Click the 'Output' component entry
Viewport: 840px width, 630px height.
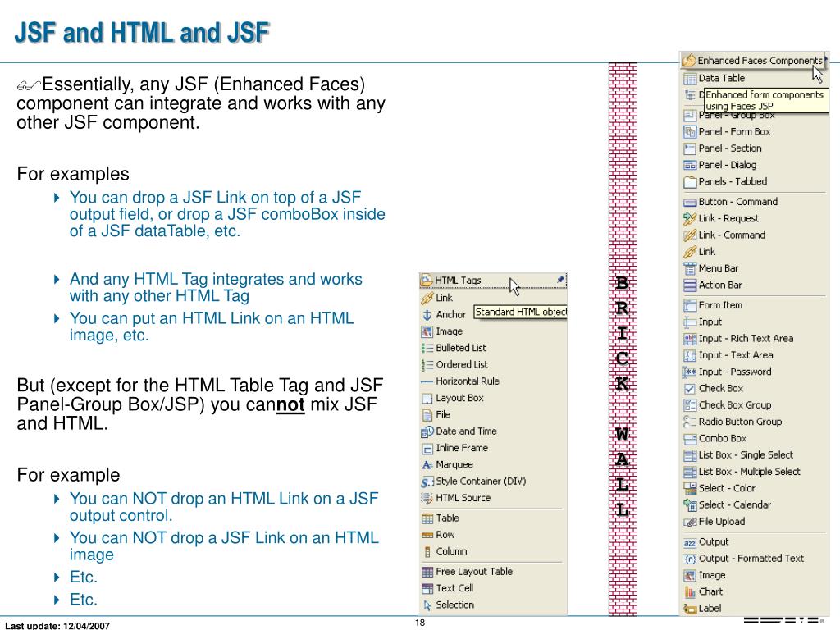click(706, 541)
